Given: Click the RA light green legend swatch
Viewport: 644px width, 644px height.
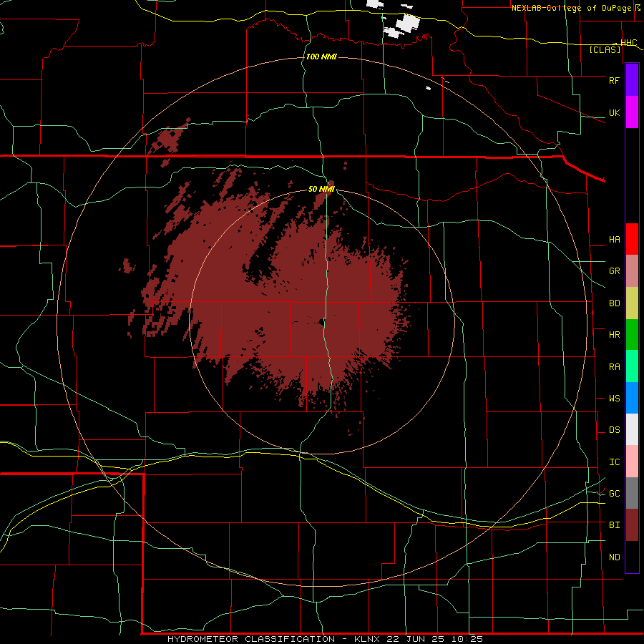Looking at the screenshot, I should pyautogui.click(x=632, y=366).
